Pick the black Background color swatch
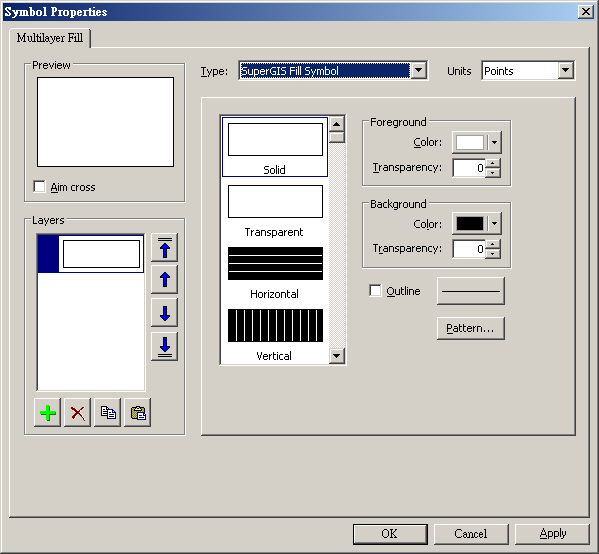599x554 pixels. point(470,224)
